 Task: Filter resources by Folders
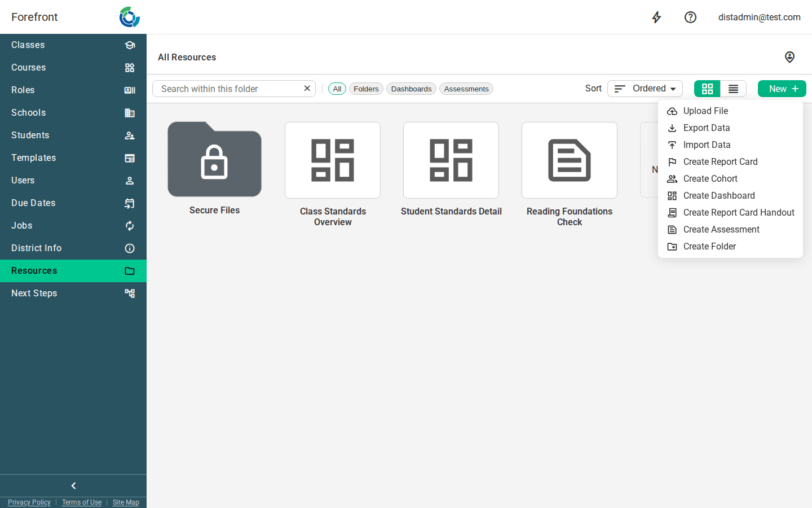point(366,89)
